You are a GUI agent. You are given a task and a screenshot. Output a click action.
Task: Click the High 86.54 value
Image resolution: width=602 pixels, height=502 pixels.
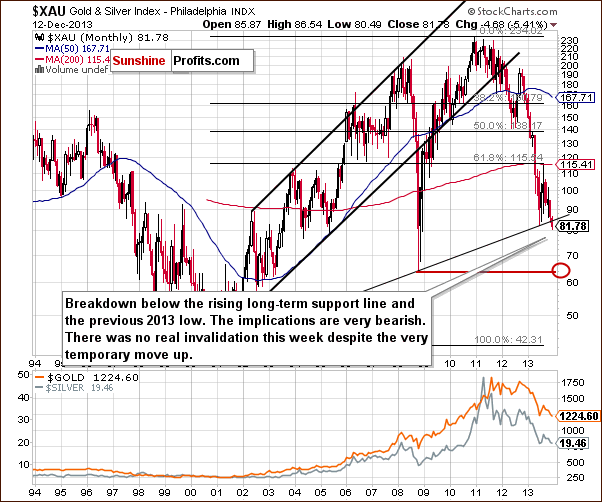(295, 25)
